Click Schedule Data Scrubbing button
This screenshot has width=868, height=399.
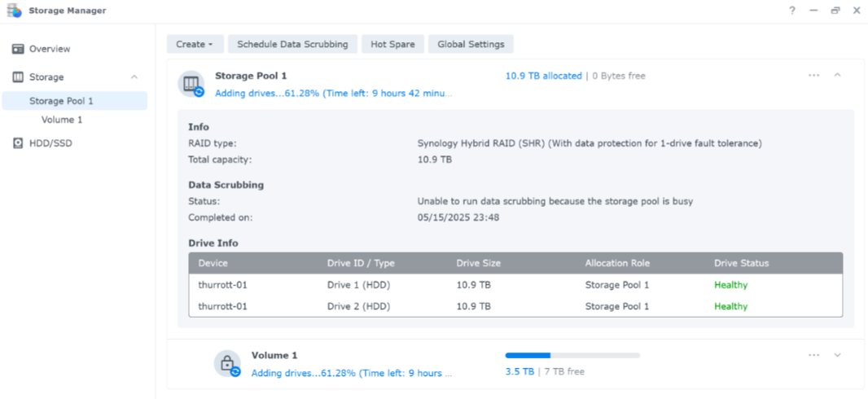(x=293, y=44)
